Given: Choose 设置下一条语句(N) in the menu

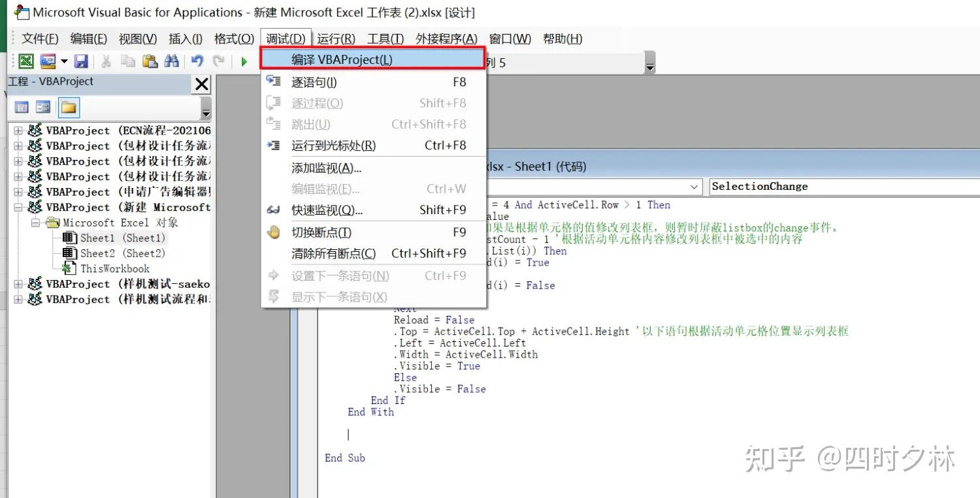Looking at the screenshot, I should [373, 275].
